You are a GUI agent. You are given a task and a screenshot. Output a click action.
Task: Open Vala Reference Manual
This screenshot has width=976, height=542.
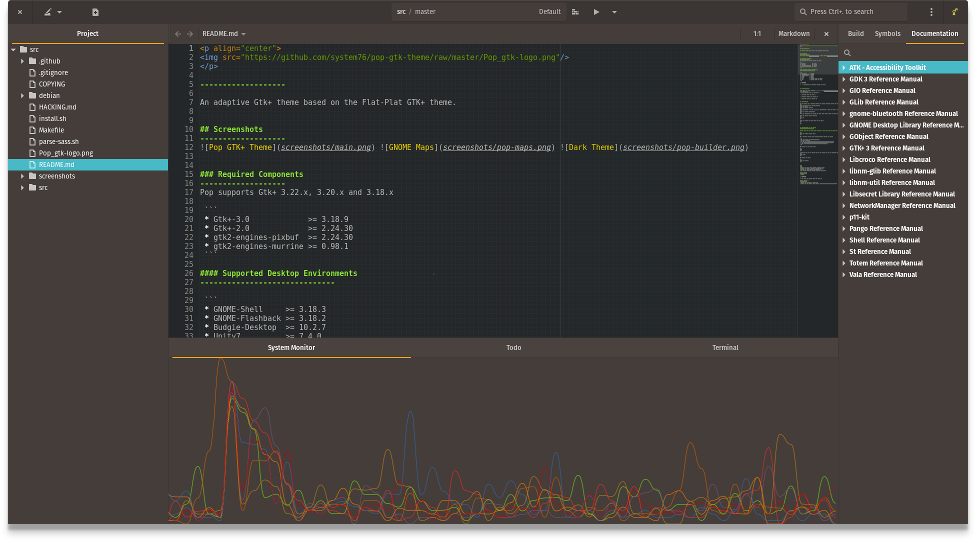point(883,275)
